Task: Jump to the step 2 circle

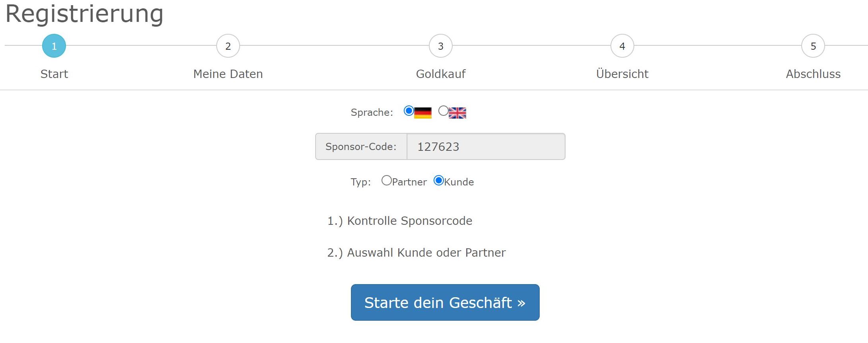Action: click(x=228, y=46)
